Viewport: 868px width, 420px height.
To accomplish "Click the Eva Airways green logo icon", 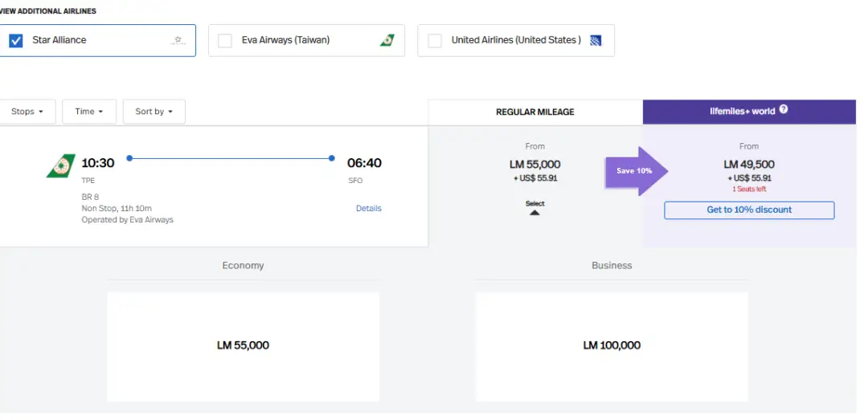I will 387,40.
